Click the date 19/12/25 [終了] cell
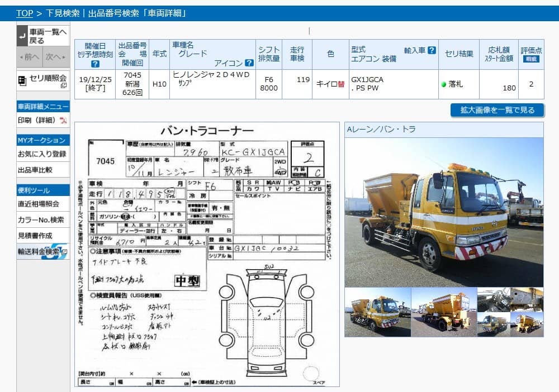Image resolution: width=559 pixels, height=392 pixels. (95, 84)
